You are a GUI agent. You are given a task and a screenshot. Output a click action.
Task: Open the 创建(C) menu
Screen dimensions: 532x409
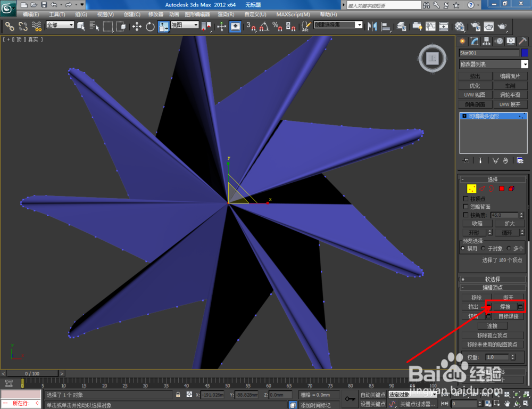click(x=131, y=14)
